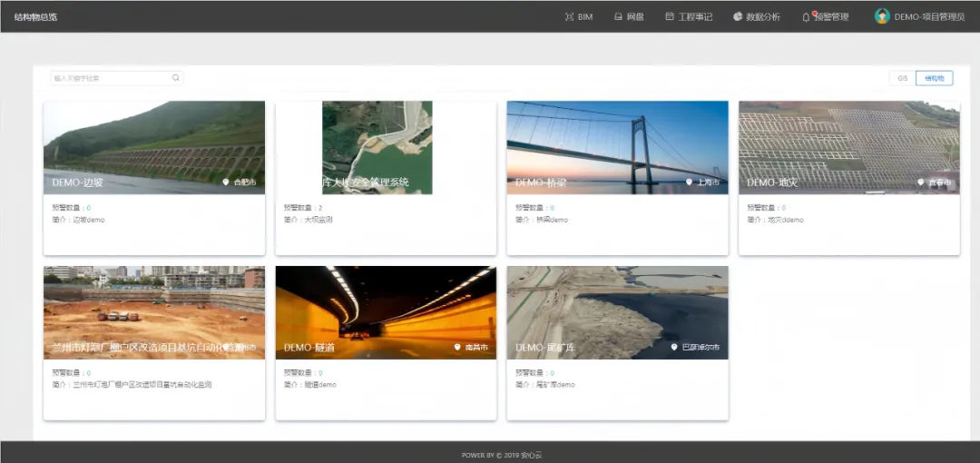
Task: Go to the 工程事记 menu item
Action: pyautogui.click(x=695, y=16)
